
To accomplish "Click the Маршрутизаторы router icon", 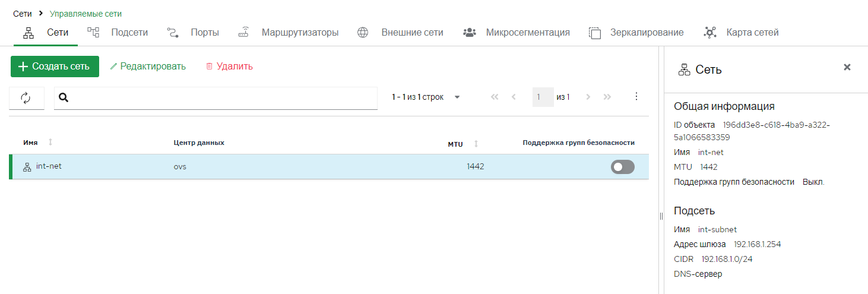I will click(x=243, y=33).
